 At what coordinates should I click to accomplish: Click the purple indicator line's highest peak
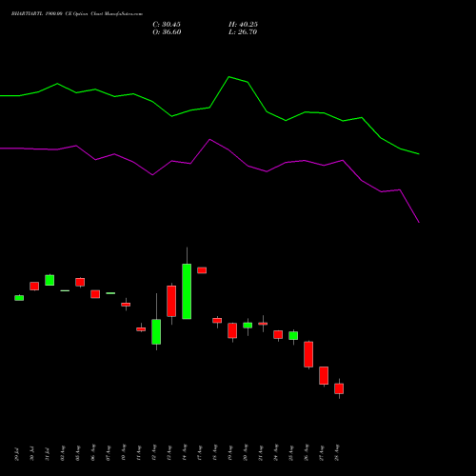tap(210, 139)
